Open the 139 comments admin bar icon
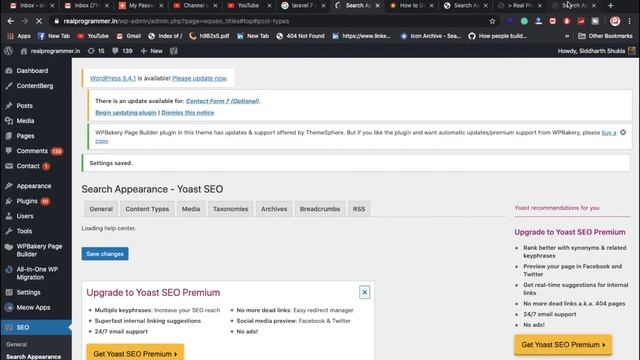Image resolution: width=640 pixels, height=360 pixels. point(122,51)
